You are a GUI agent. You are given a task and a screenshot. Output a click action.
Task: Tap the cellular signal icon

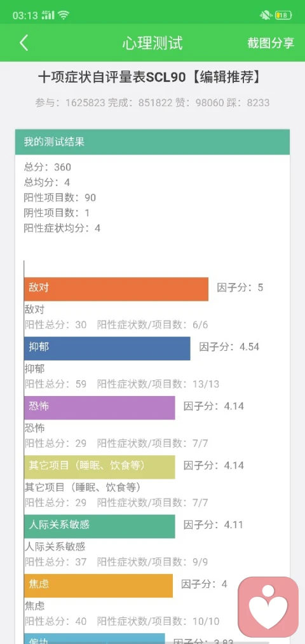coord(48,16)
